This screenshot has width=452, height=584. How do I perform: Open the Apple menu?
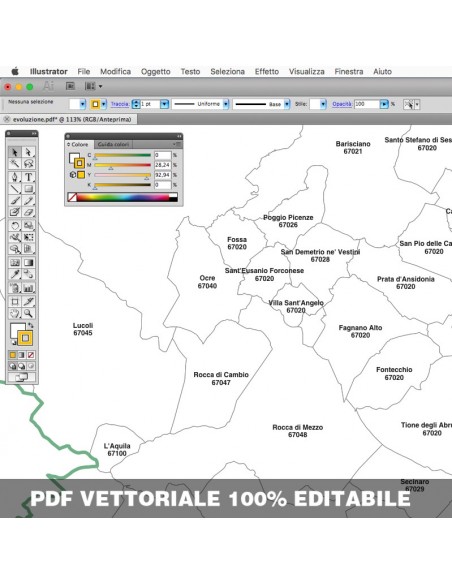pyautogui.click(x=15, y=72)
